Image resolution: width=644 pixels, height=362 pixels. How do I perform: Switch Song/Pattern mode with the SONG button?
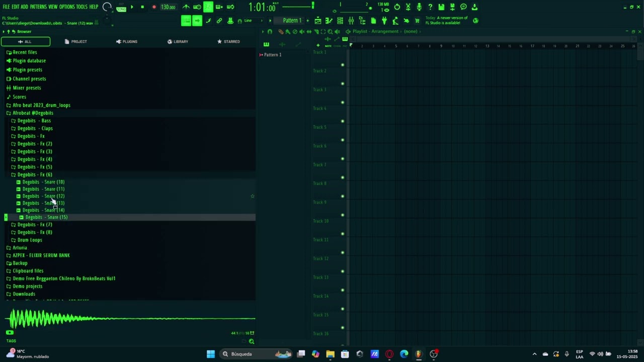(x=121, y=9)
